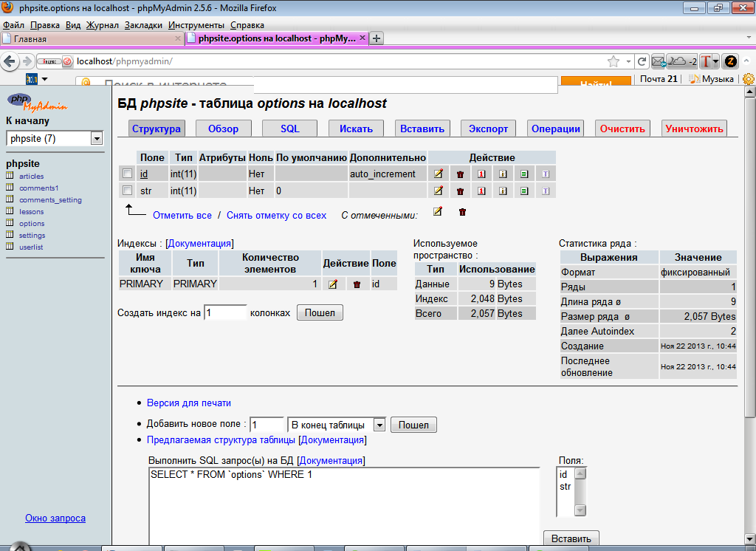The width and height of the screenshot is (756, 551).
Task: Delete the id field via its trash icon
Action: point(461,174)
